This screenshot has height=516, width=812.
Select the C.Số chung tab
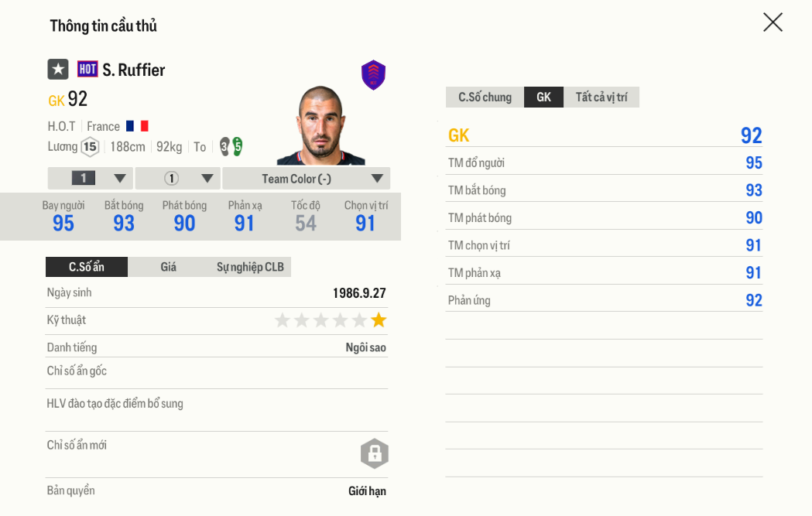(485, 97)
